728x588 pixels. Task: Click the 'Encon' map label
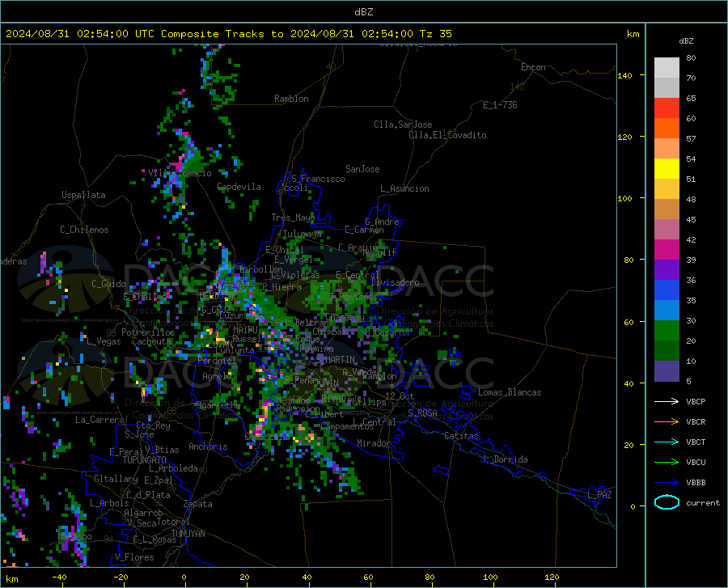click(533, 67)
